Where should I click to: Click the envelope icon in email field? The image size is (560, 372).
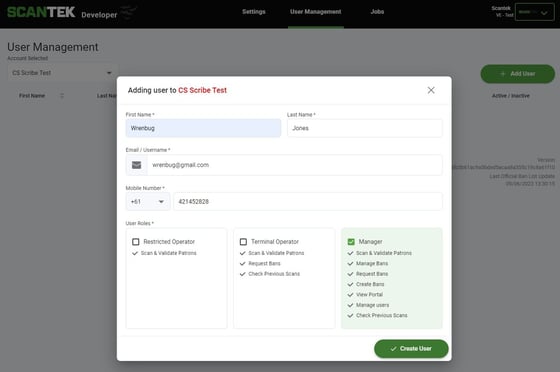click(136, 165)
